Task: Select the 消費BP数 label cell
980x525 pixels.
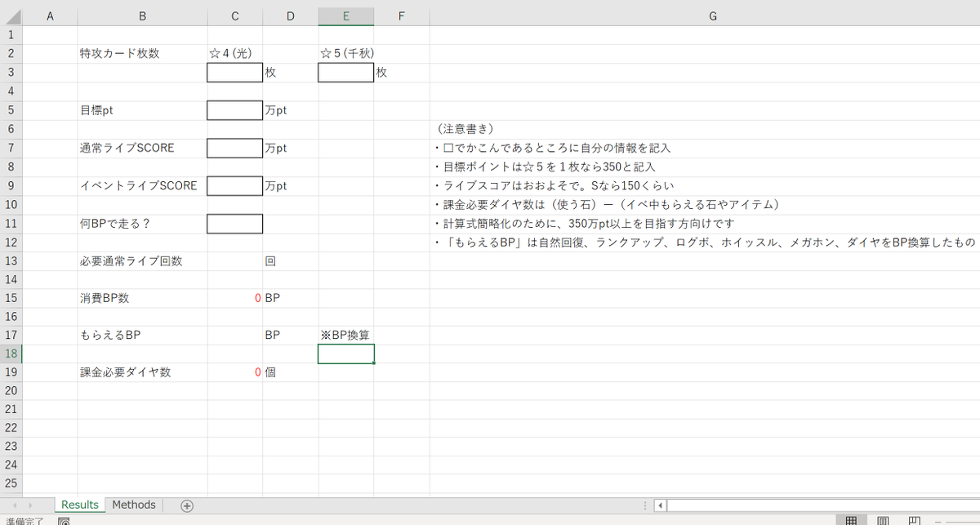Action: click(143, 298)
